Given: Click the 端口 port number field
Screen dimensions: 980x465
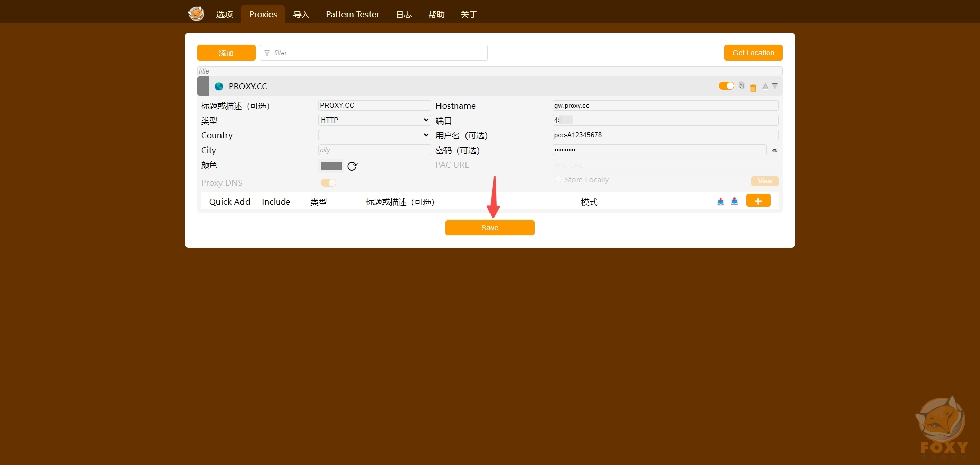Looking at the screenshot, I should pos(666,120).
